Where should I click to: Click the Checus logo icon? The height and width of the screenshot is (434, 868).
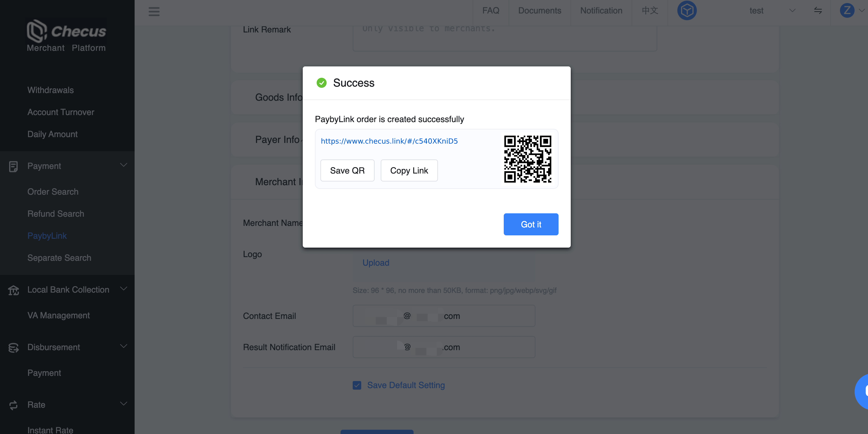pyautogui.click(x=37, y=31)
